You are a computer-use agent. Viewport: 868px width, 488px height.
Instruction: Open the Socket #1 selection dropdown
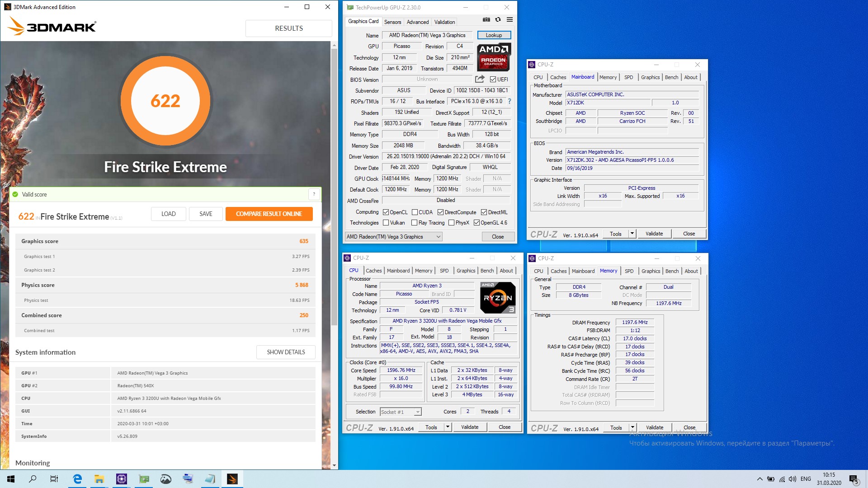401,412
